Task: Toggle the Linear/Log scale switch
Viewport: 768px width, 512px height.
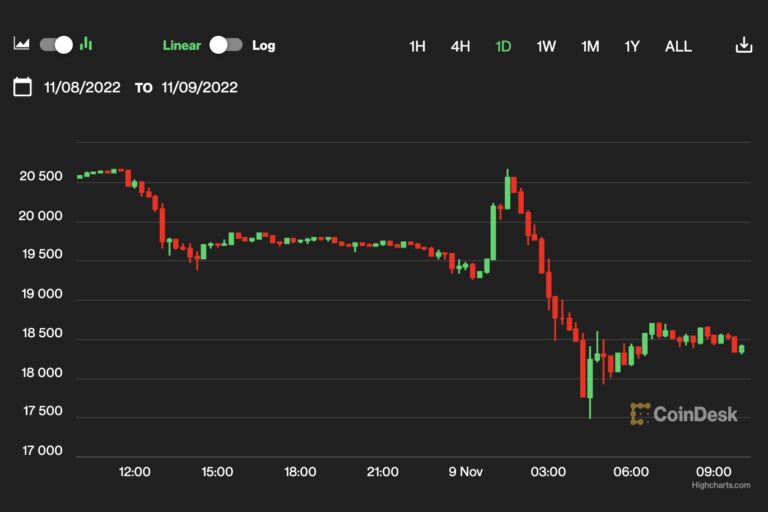Action: 226,45
